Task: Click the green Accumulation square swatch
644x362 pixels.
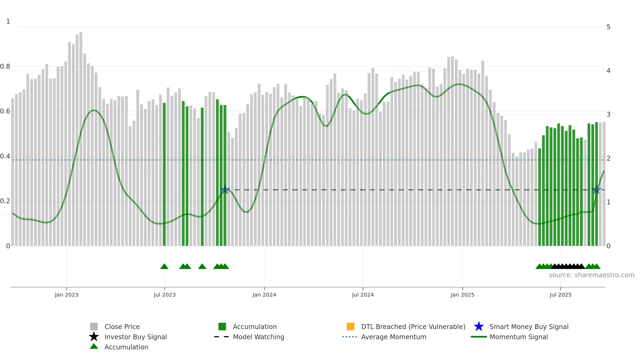Action: (x=222, y=327)
